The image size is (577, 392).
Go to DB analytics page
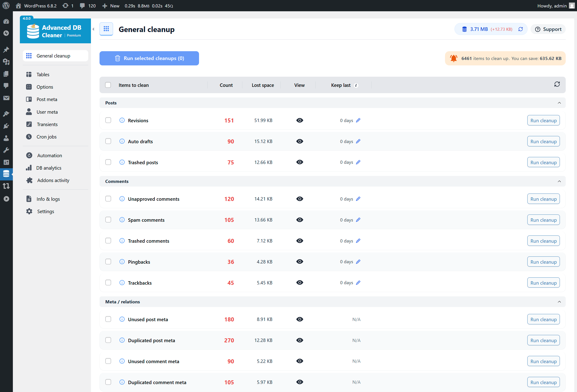(49, 168)
